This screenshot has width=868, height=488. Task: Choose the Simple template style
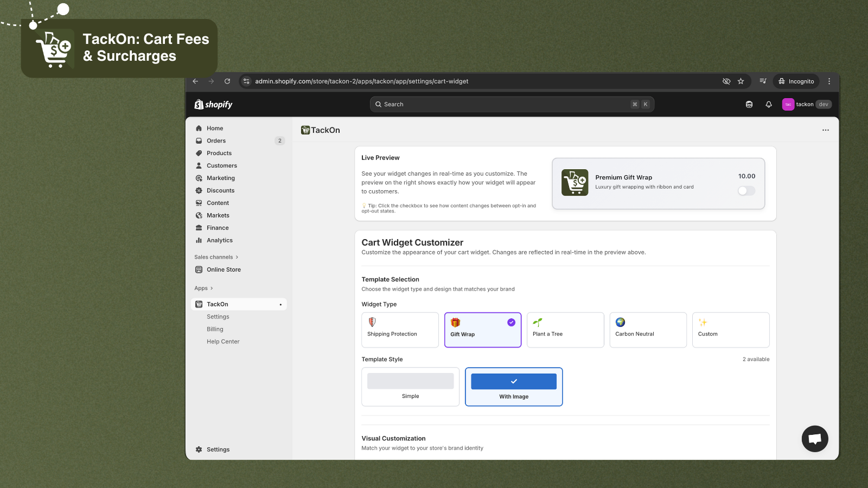coord(411,387)
